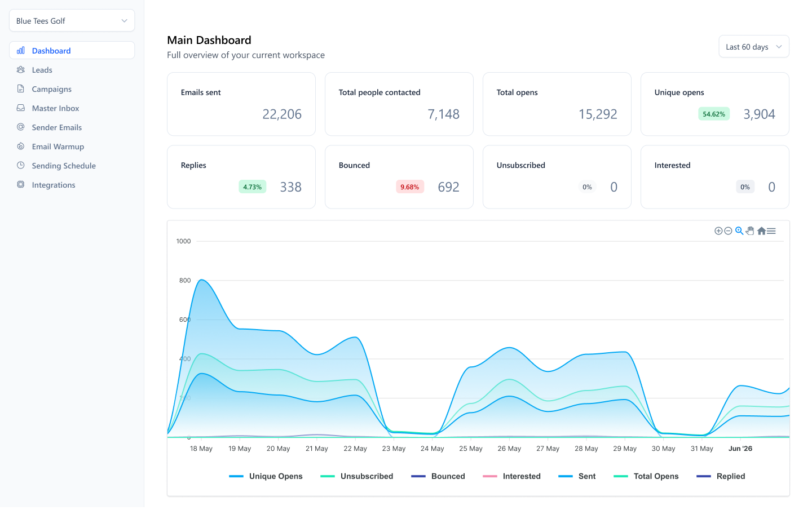Click the Sender Emails at-sign icon
Screen dimensions: 812x519
click(x=21, y=127)
